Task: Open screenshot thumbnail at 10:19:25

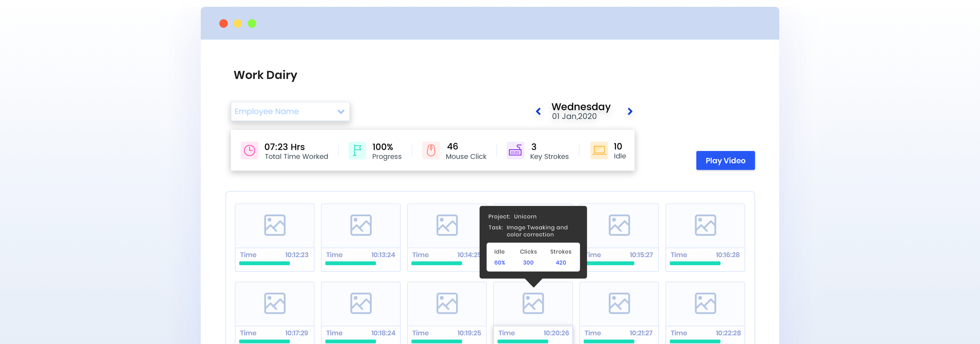Action: [447, 303]
